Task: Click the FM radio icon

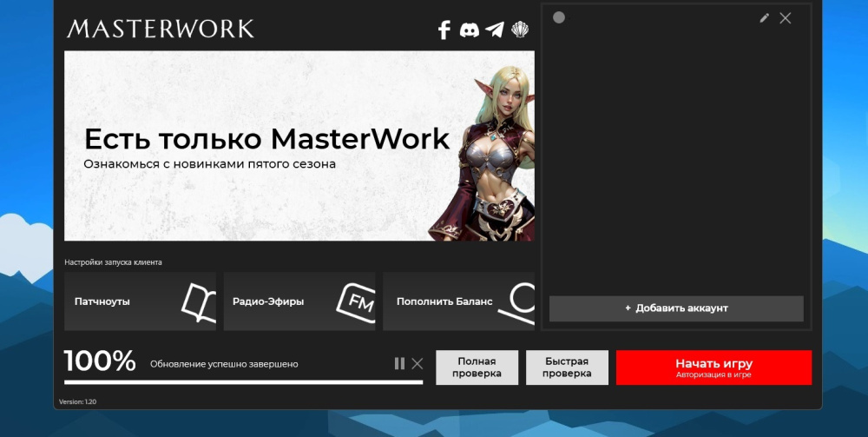Action: click(356, 301)
